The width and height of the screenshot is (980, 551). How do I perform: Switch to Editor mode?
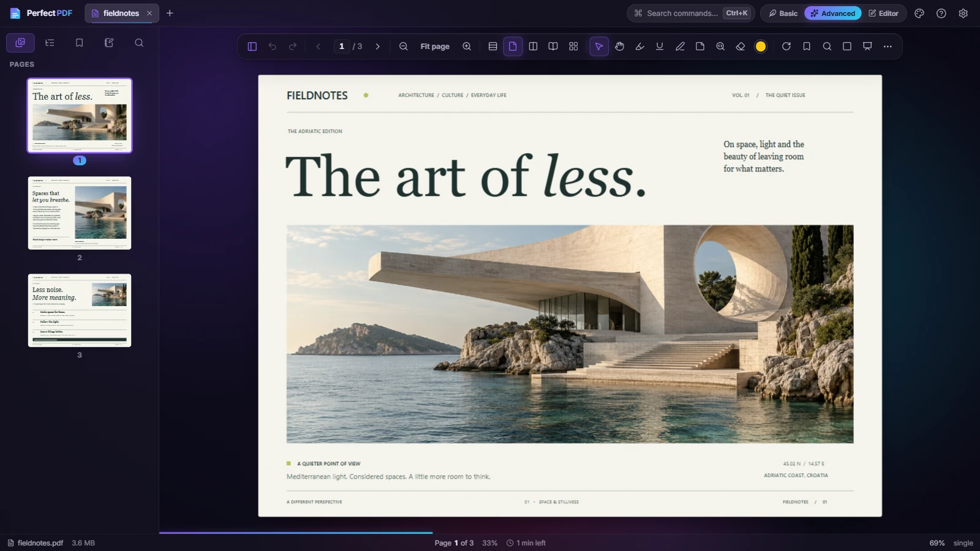click(x=883, y=13)
